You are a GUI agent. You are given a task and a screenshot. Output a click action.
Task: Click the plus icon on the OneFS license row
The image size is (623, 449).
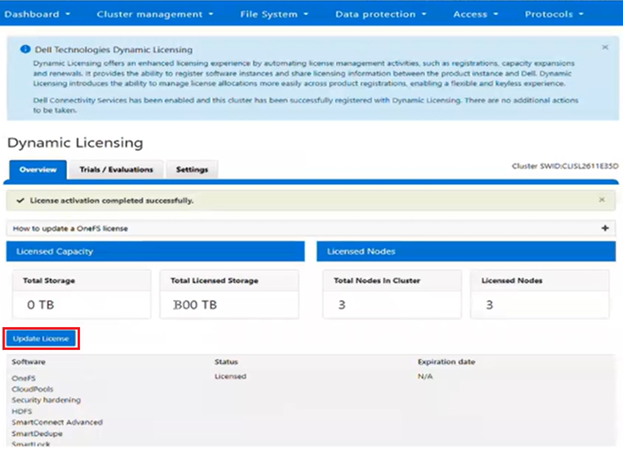point(605,228)
